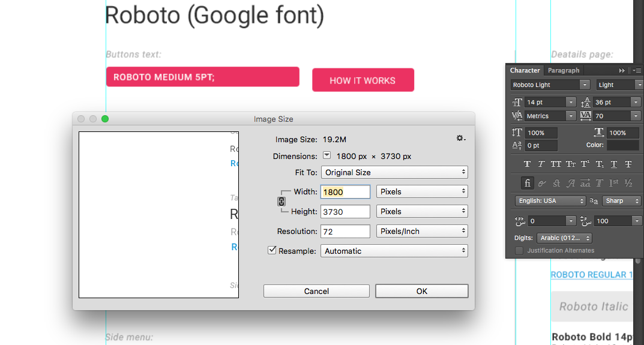Click the baseline shift icon

click(517, 145)
